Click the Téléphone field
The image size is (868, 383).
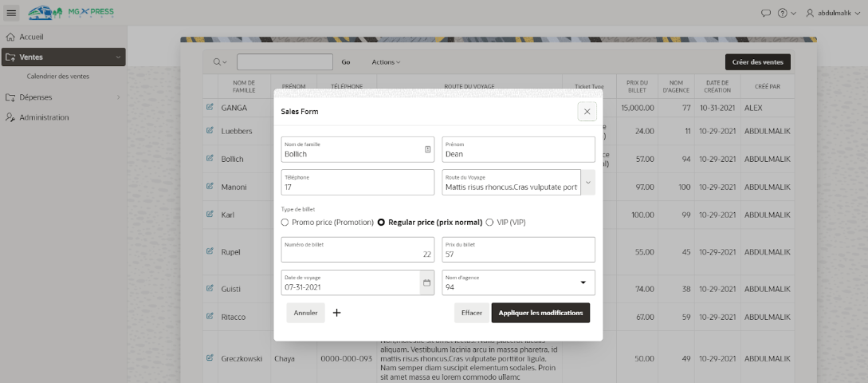[358, 183]
